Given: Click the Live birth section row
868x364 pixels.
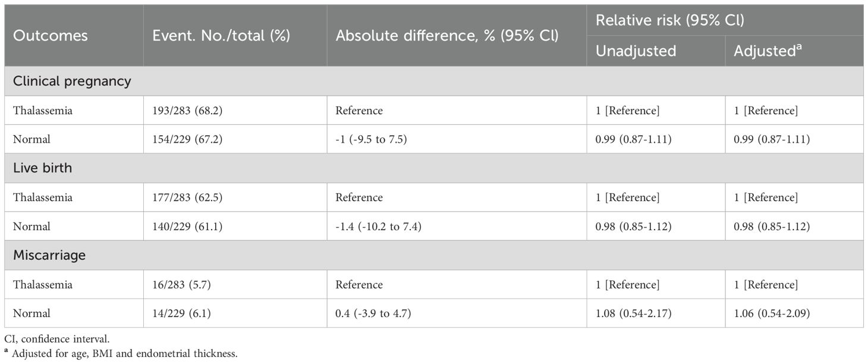Looking at the screenshot, I should [x=42, y=168].
